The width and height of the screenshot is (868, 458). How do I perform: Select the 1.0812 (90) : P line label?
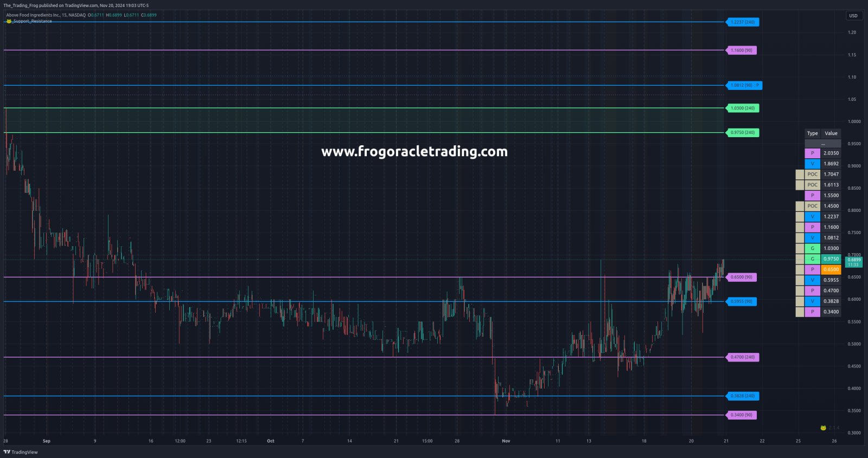[744, 85]
